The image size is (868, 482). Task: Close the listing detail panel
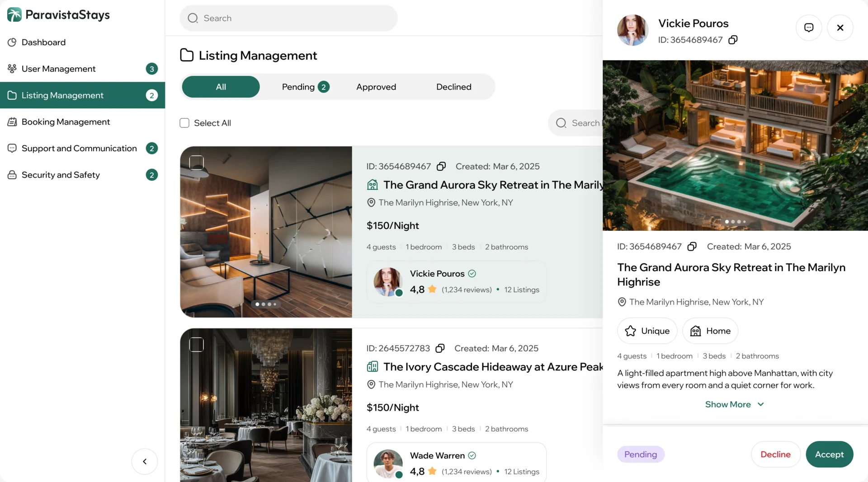click(840, 28)
